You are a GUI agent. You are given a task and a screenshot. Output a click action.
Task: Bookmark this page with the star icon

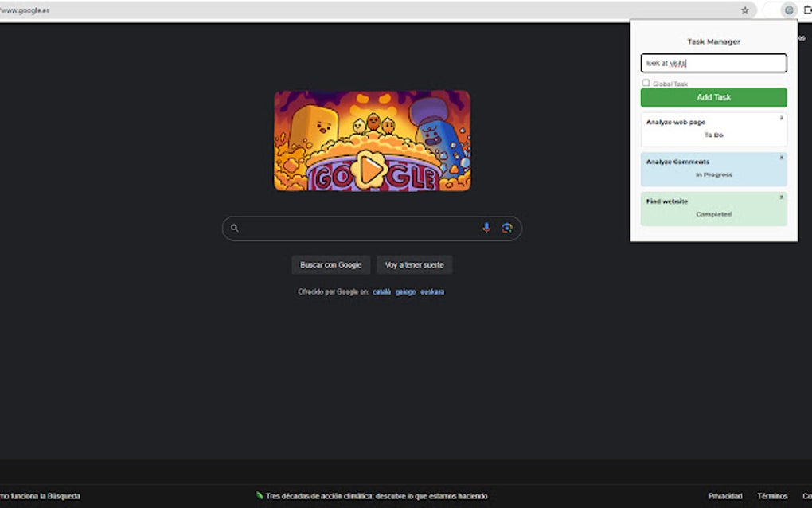[x=744, y=10]
